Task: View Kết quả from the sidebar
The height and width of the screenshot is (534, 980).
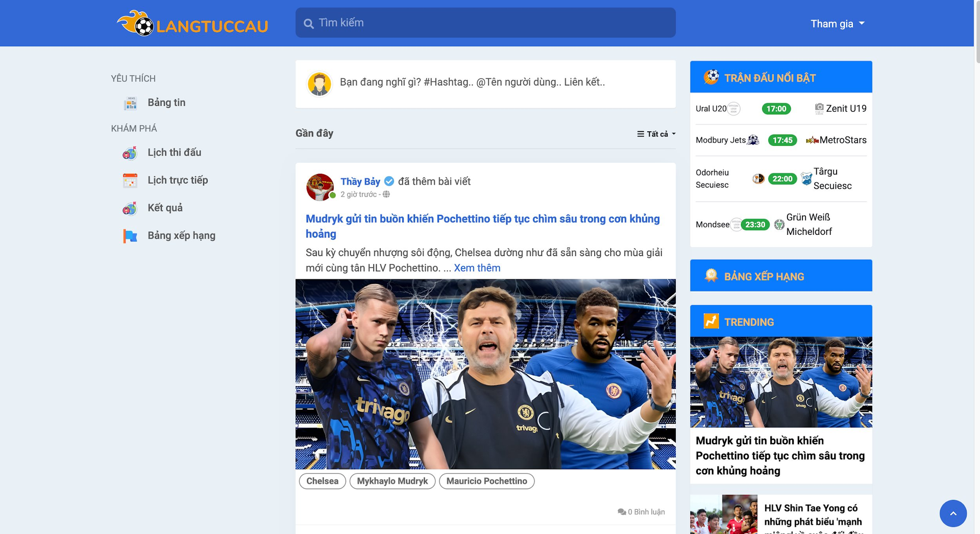Action: point(164,207)
